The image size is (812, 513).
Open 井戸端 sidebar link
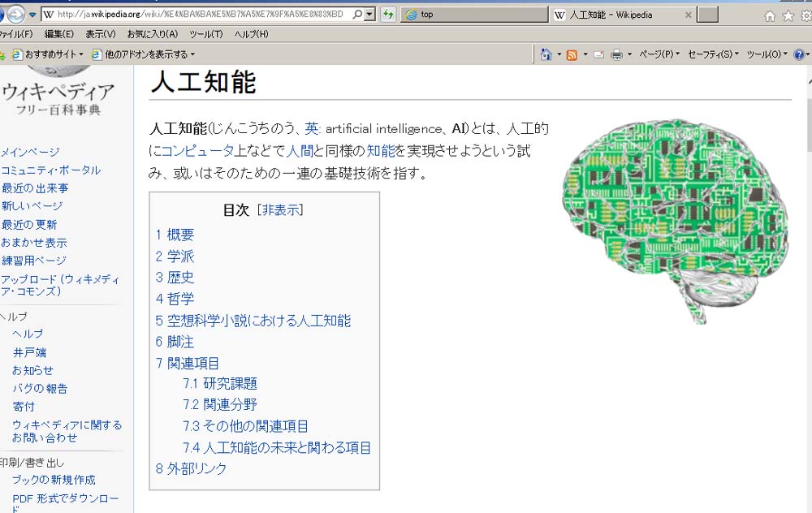point(29,352)
